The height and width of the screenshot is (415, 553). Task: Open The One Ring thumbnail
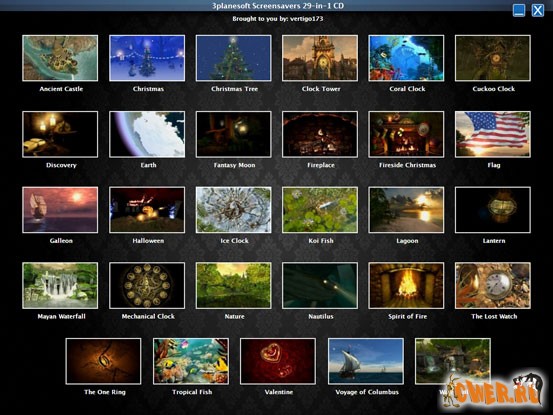[x=103, y=361]
